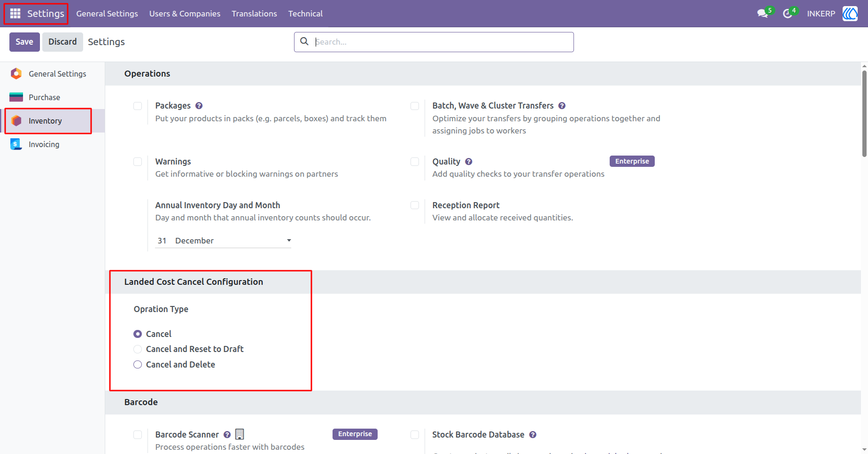
Task: Open the General Settings top menu
Action: pos(107,14)
